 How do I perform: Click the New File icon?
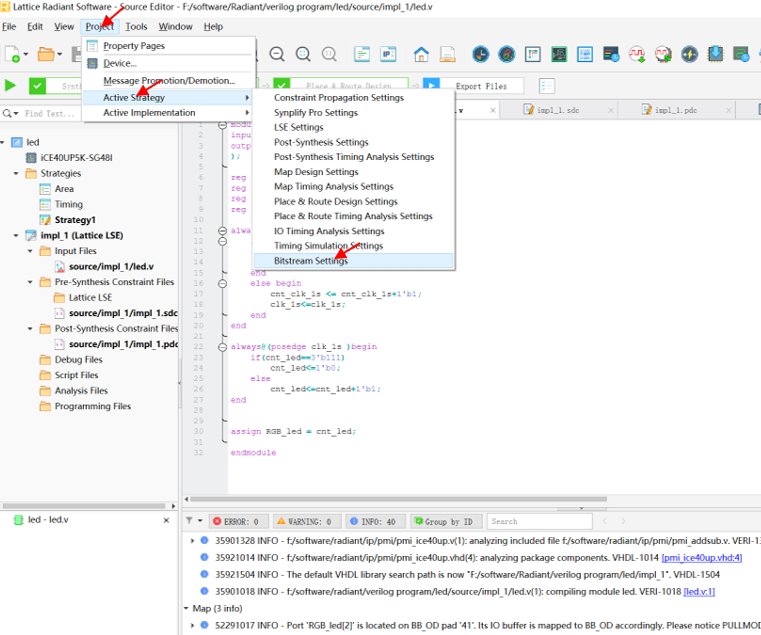click(x=12, y=54)
